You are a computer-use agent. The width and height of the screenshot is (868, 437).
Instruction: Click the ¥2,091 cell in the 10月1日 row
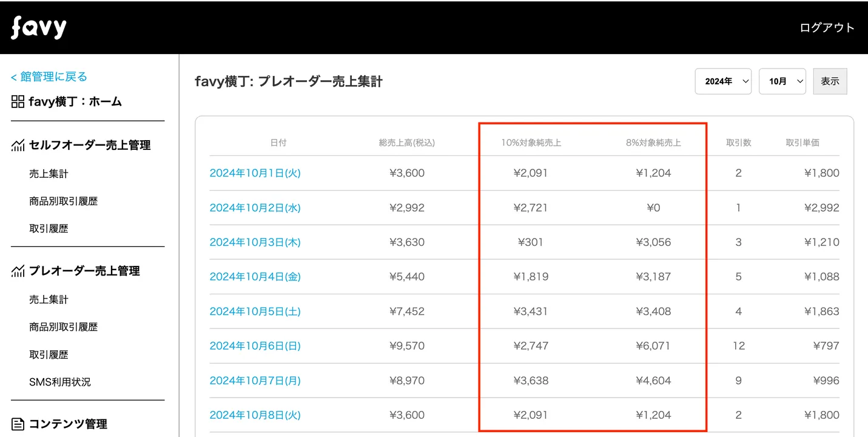(x=531, y=173)
